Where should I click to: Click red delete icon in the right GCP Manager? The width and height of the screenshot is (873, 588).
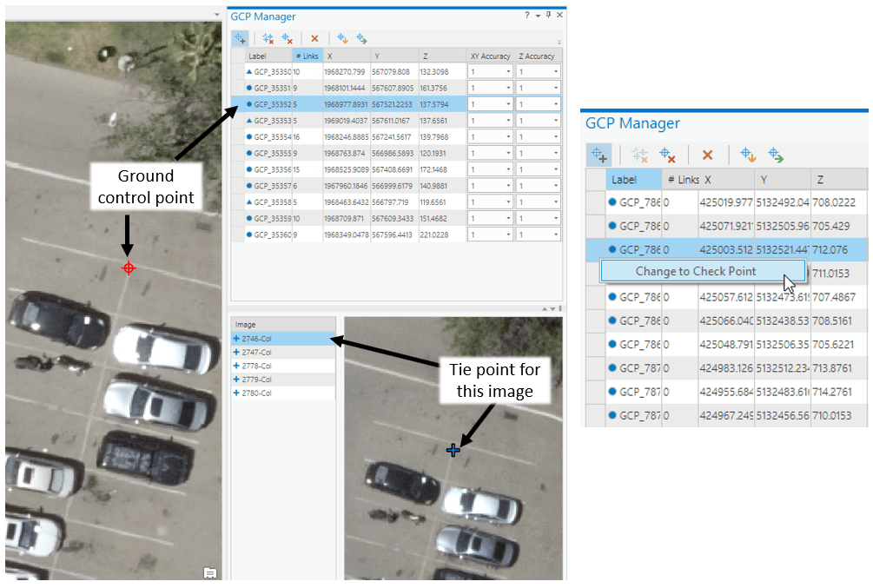coord(708,155)
